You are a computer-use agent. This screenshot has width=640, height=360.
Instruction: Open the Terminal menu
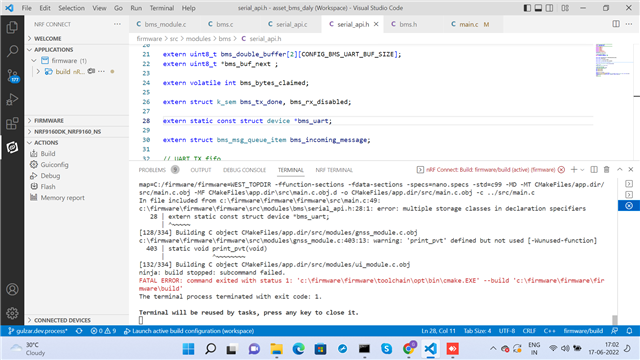pos(162,8)
